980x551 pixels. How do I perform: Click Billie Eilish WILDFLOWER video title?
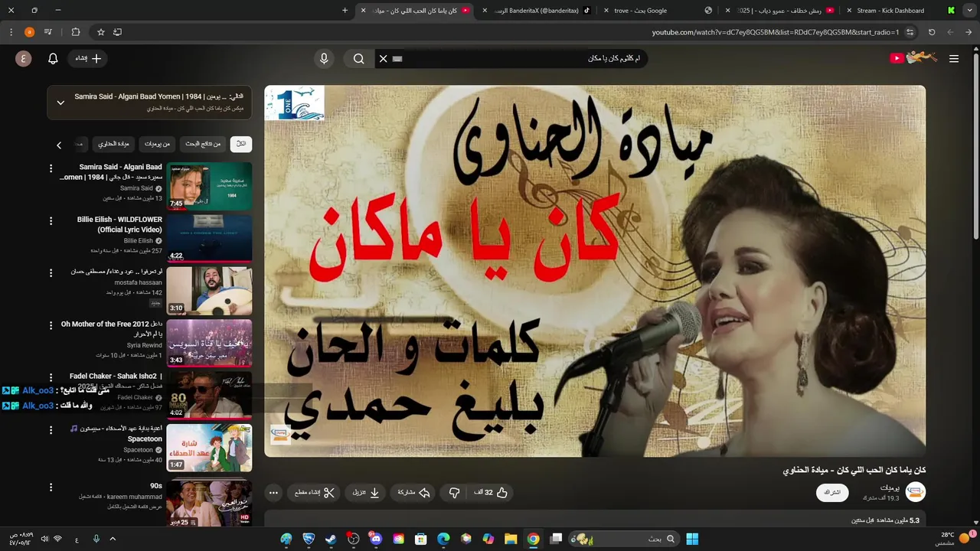pos(120,224)
